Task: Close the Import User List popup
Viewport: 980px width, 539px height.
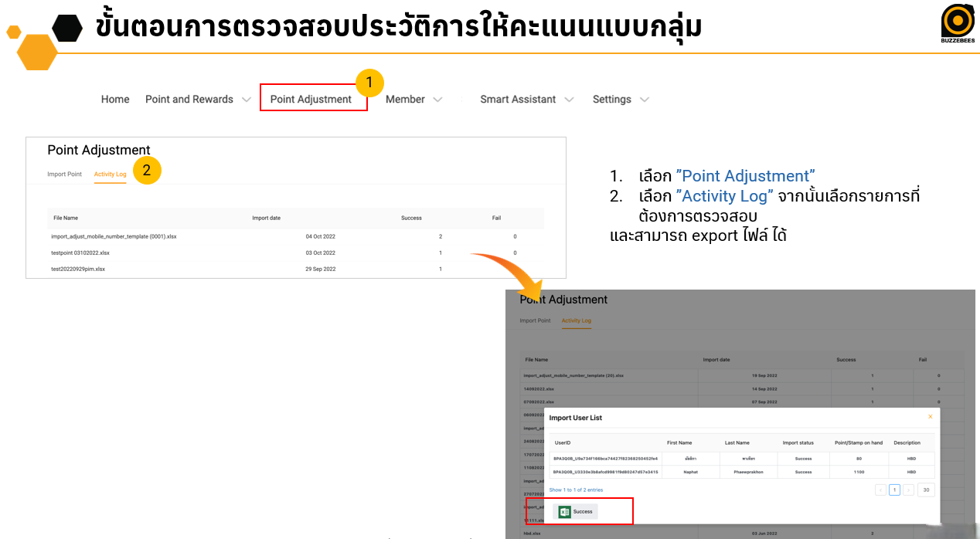Action: [x=930, y=415]
